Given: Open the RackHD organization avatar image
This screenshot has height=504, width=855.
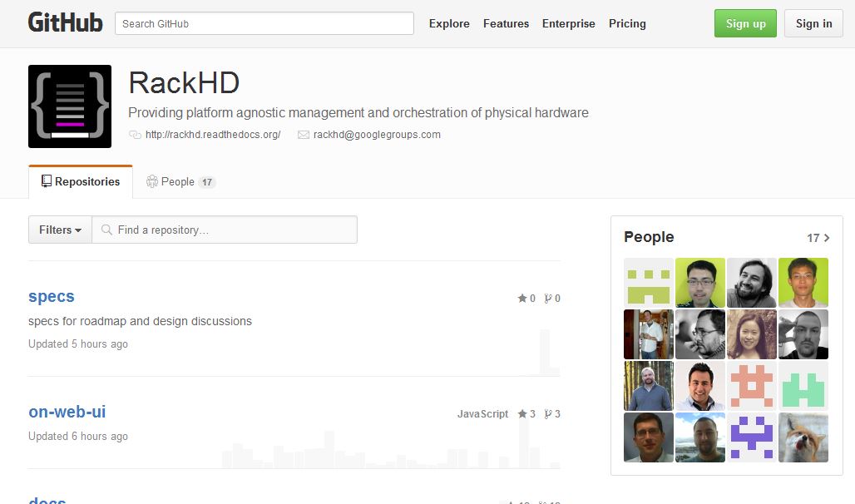Looking at the screenshot, I should (70, 106).
